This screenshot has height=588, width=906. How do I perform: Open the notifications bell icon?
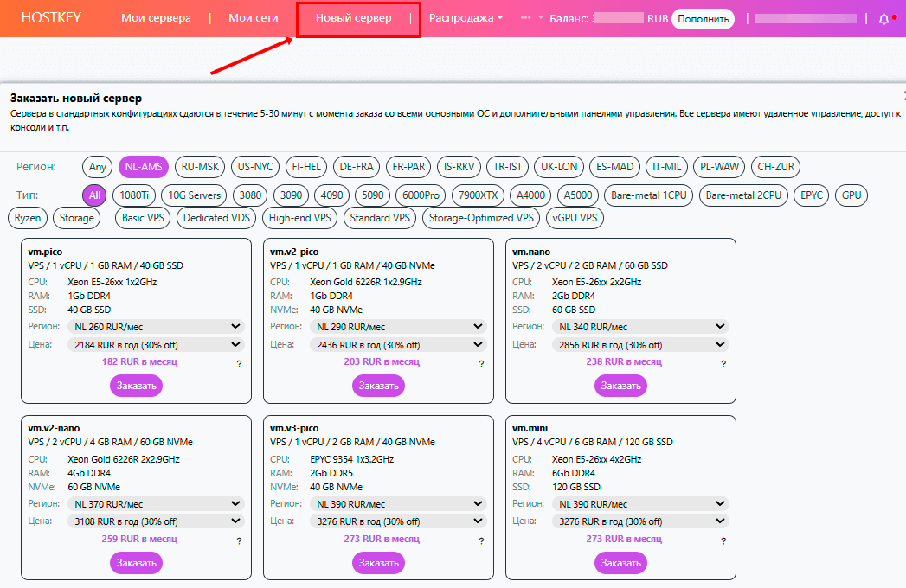pyautogui.click(x=884, y=18)
